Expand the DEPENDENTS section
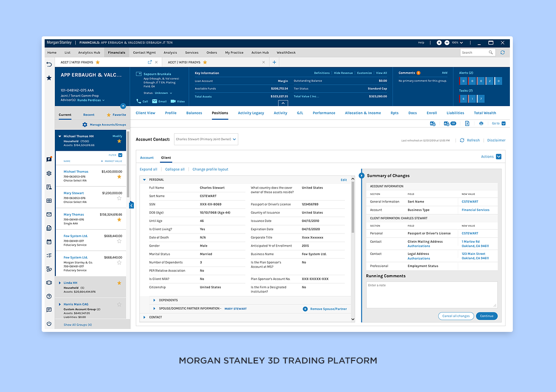Image resolution: width=556 pixels, height=392 pixels. click(x=154, y=300)
